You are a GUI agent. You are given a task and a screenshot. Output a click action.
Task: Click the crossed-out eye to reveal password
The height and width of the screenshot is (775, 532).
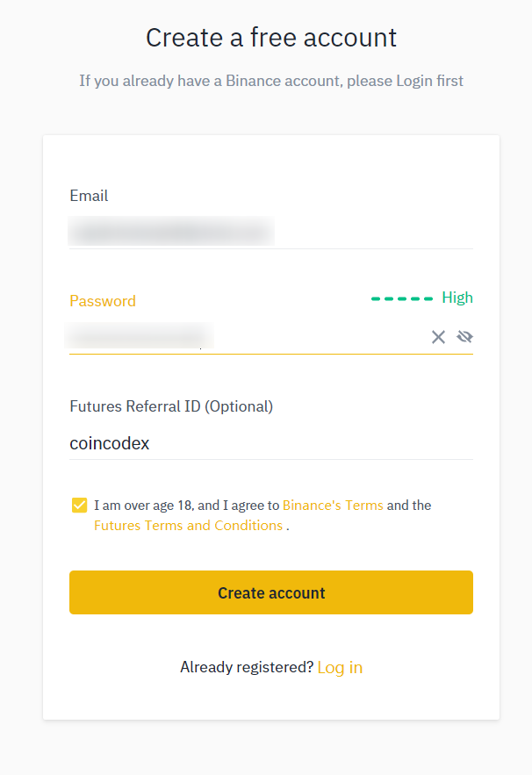[464, 336]
